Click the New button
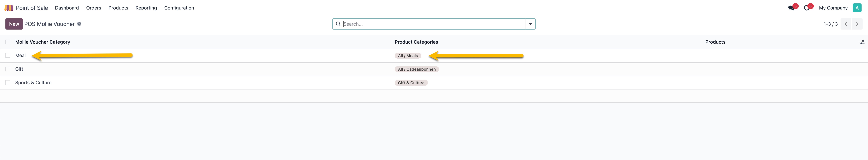The image size is (868, 160). [x=14, y=24]
